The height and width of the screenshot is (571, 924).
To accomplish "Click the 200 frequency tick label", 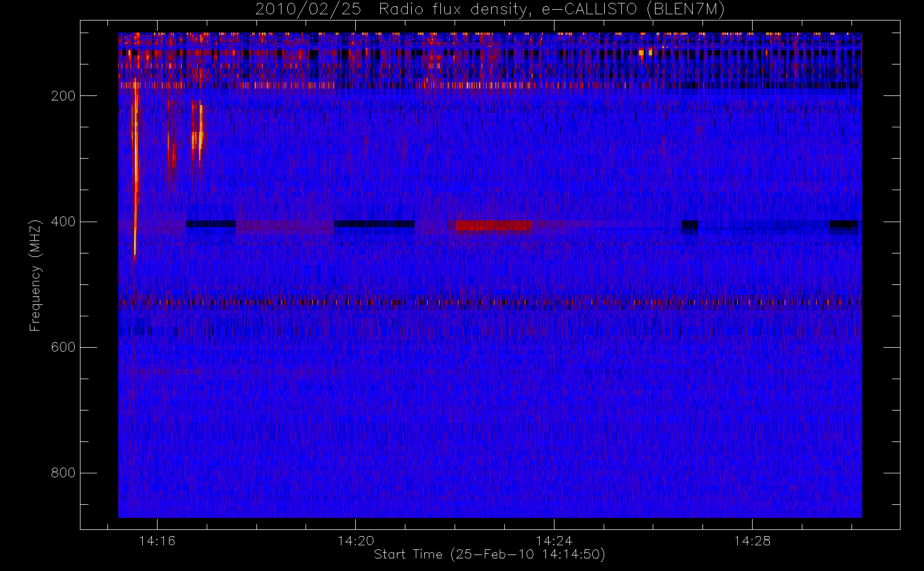I will click(x=63, y=96).
